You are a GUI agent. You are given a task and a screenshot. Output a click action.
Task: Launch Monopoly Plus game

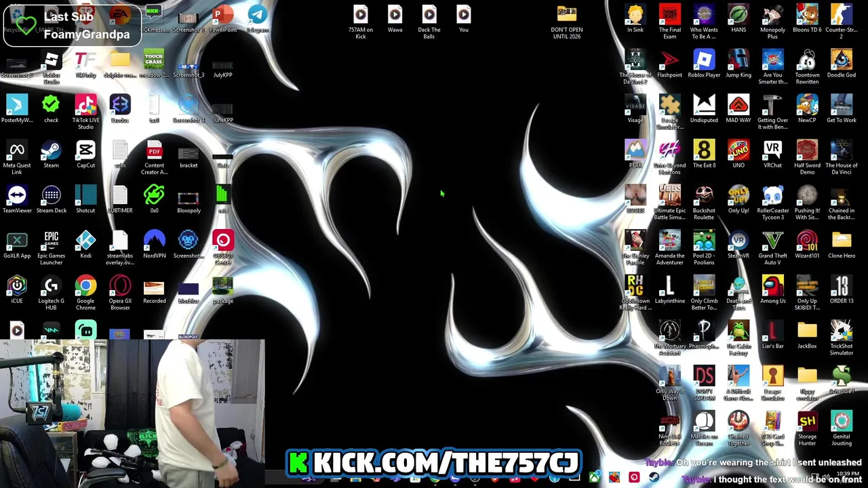coord(772,22)
